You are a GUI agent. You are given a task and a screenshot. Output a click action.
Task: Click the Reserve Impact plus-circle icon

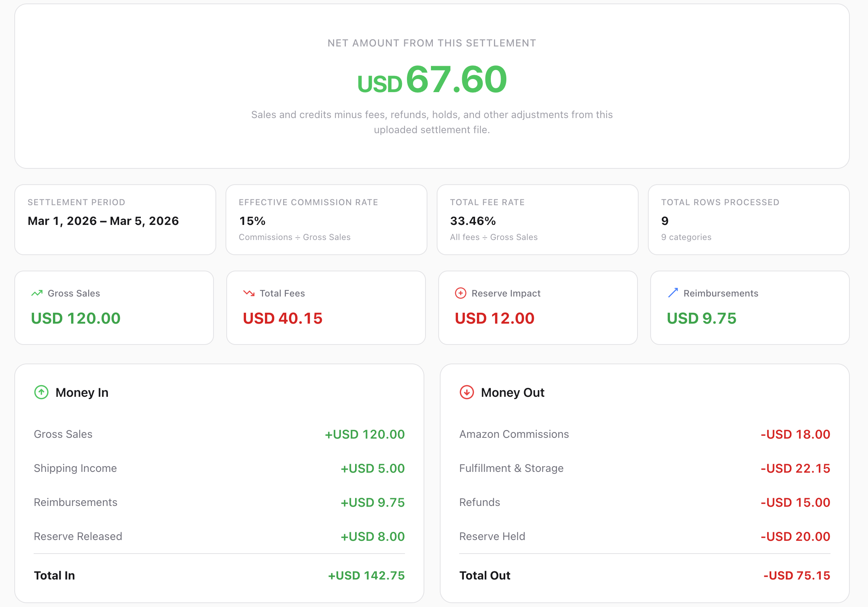click(x=460, y=293)
